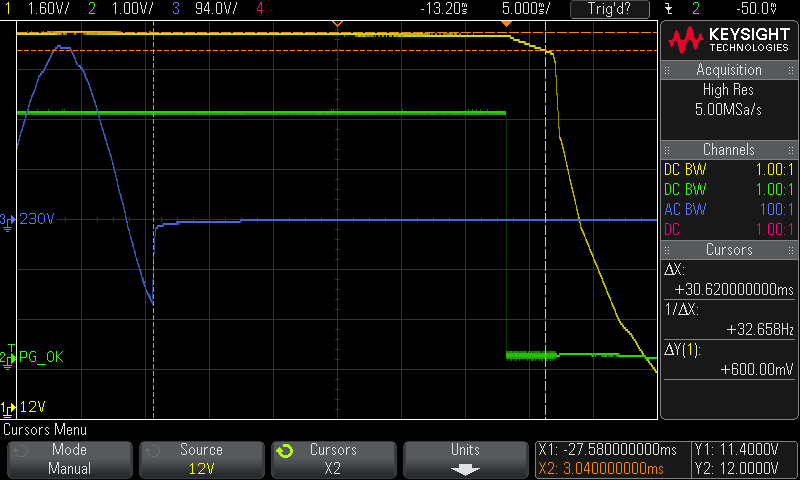Screen dimensions: 800x480
Task: Click the hollow orange time reference marker at top
Action: tap(337, 24)
